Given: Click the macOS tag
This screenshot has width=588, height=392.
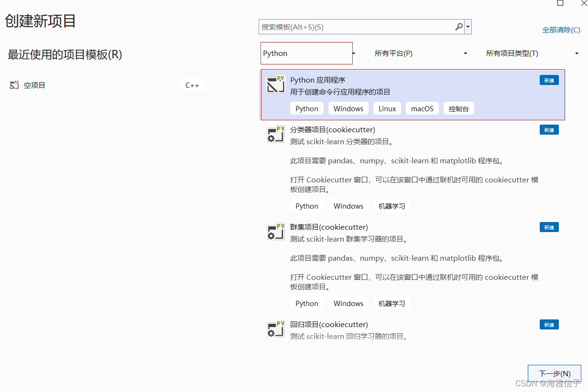Looking at the screenshot, I should click(422, 108).
